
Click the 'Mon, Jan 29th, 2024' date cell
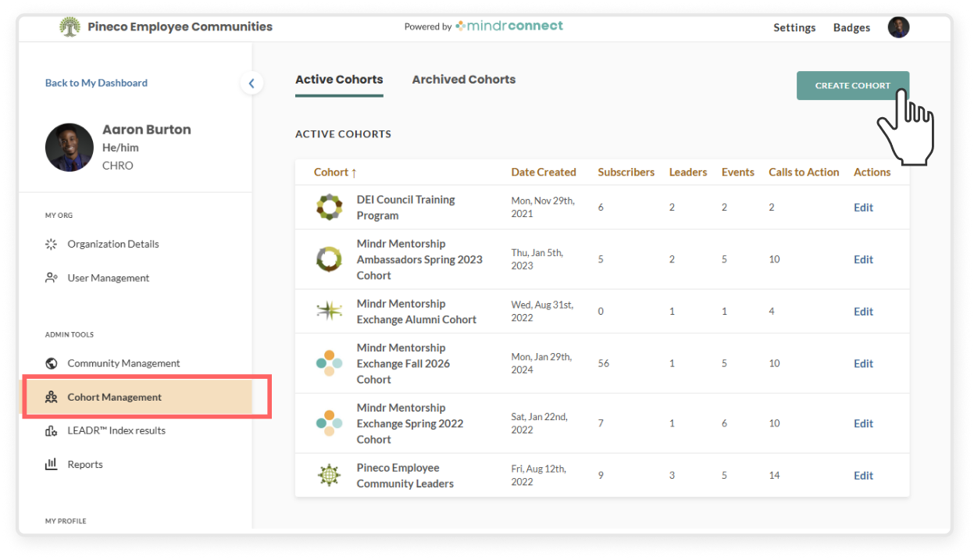coord(541,363)
